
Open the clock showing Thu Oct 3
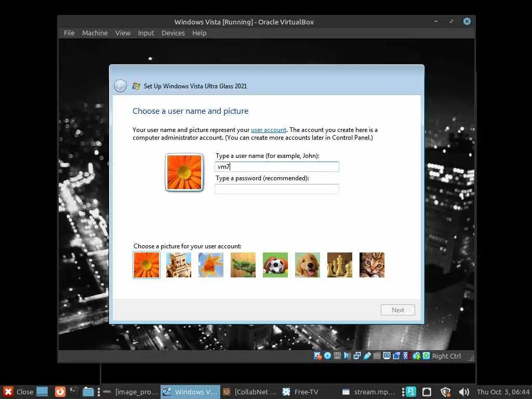(x=503, y=392)
